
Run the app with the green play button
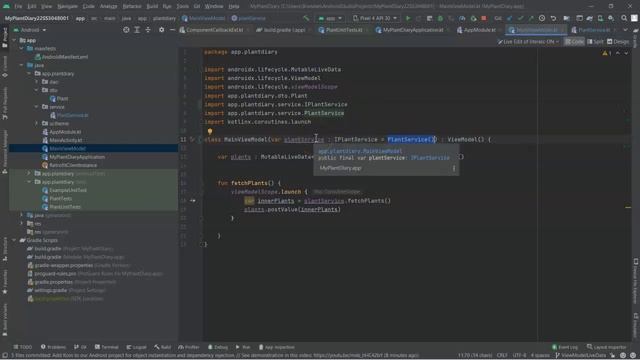(x=408, y=18)
